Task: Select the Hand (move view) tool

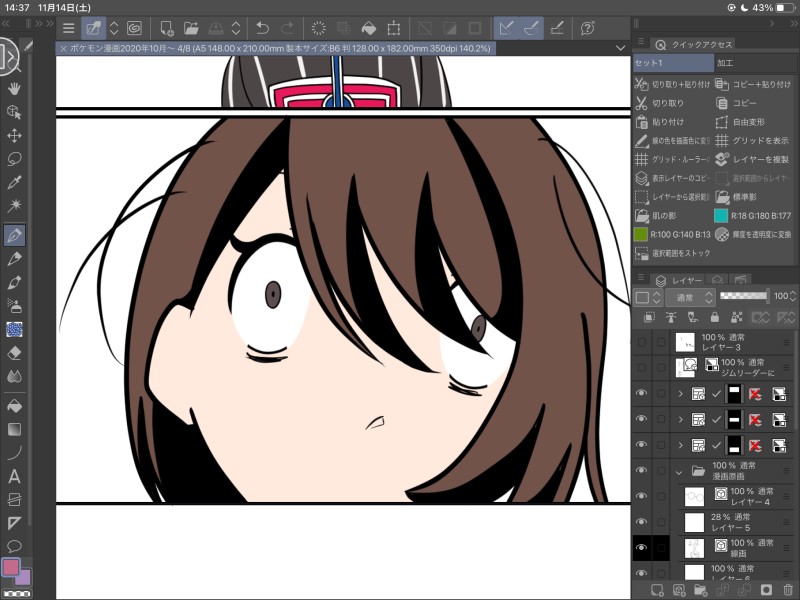Action: (14, 88)
